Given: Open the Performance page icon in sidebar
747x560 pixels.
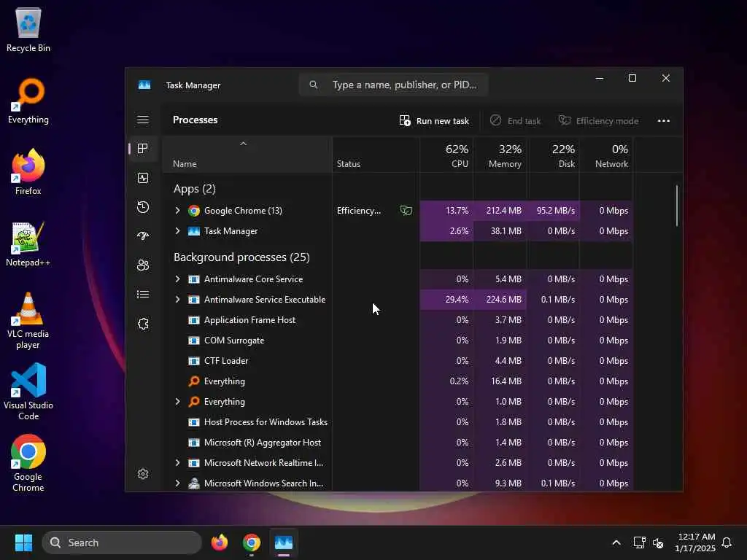Looking at the screenshot, I should [x=142, y=178].
